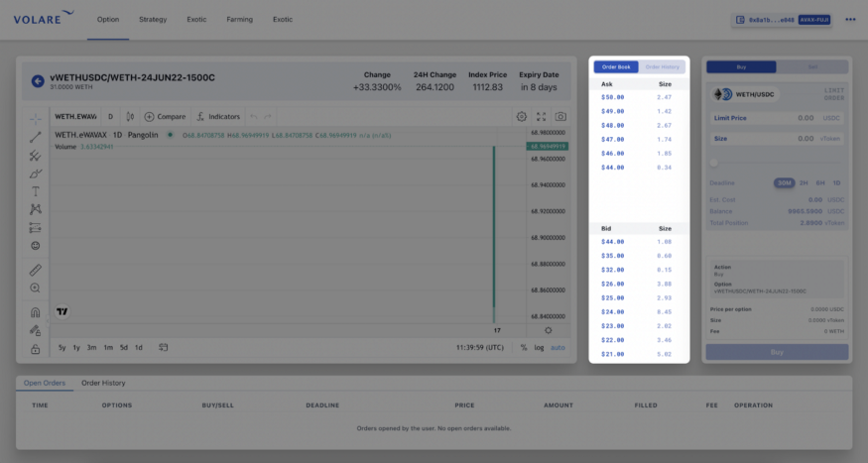The width and height of the screenshot is (868, 463).
Task: Open candlestick chart style selector
Action: click(130, 117)
